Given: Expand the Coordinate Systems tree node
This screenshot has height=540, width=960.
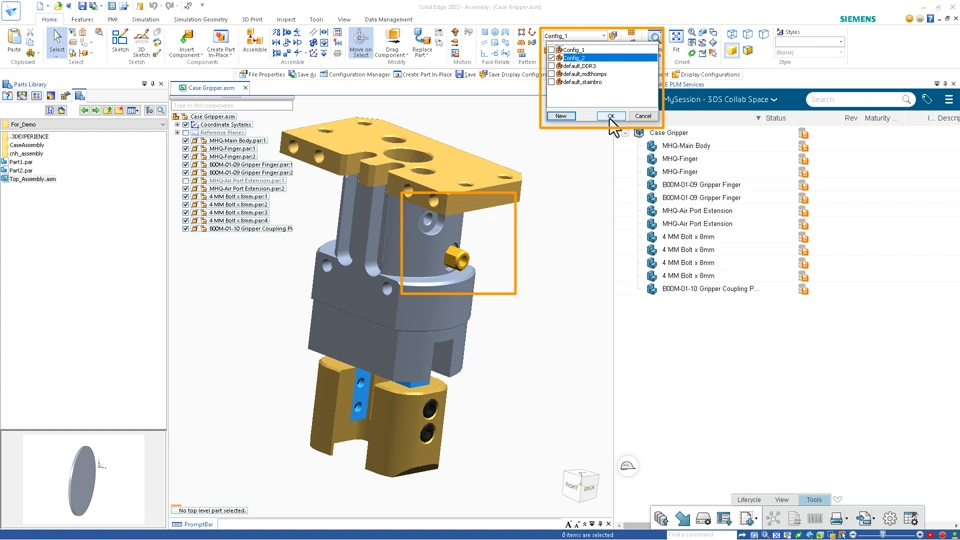Looking at the screenshot, I should (x=178, y=124).
